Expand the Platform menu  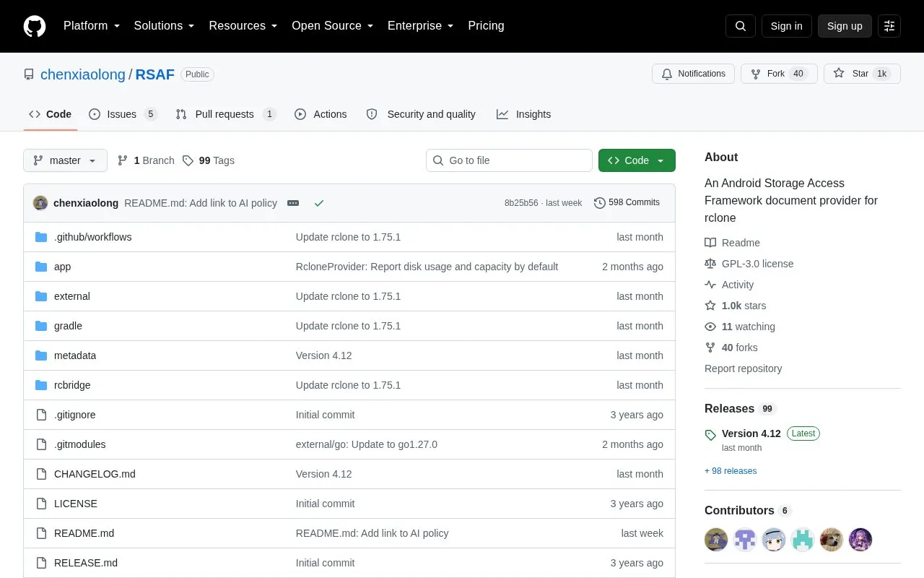click(92, 26)
